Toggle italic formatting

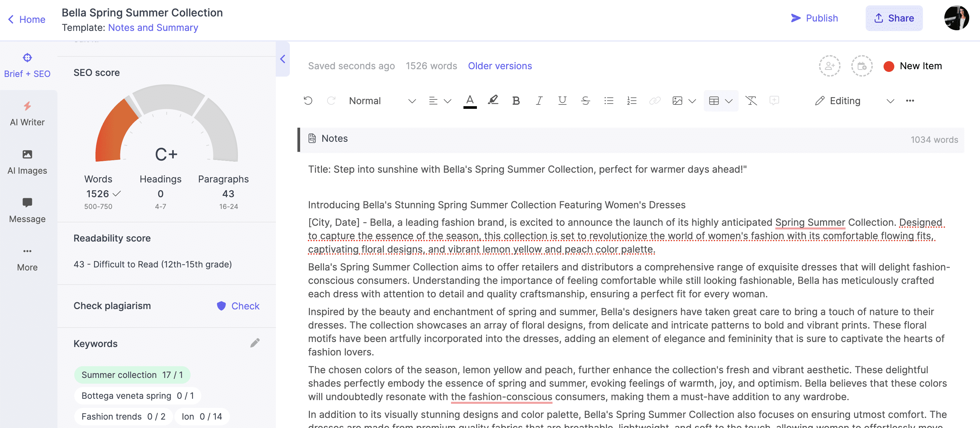539,101
